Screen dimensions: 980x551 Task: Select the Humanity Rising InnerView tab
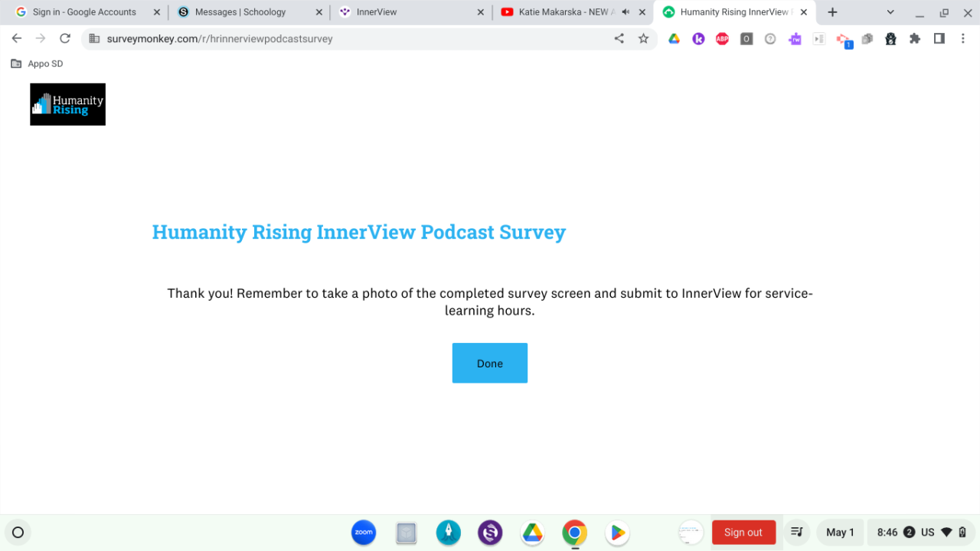pos(734,12)
